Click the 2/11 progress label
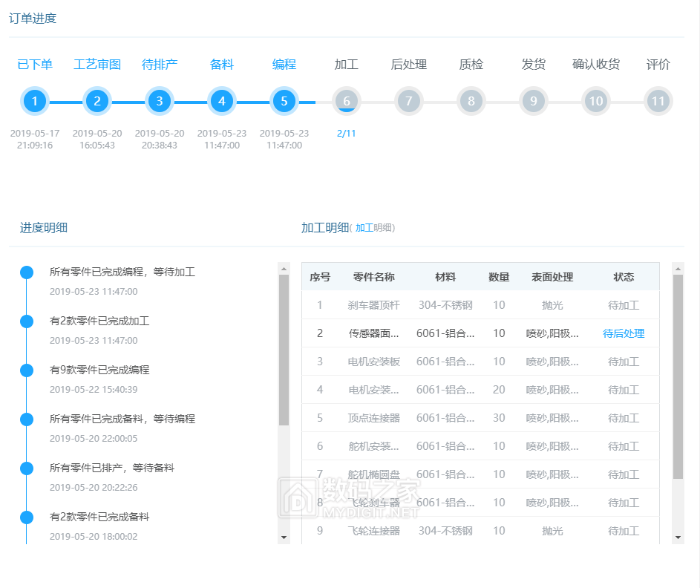This screenshot has height=588, width=700. point(347,134)
